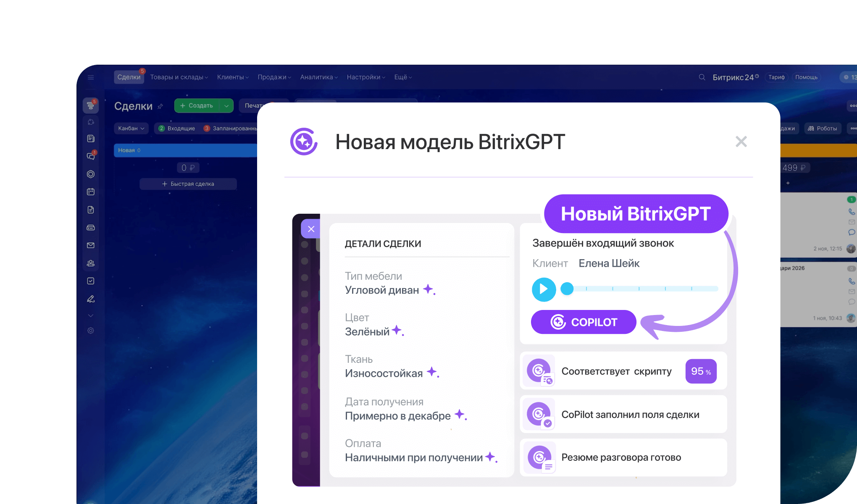Close the Новая модель BitrixGPT popup
Screen dimensions: 857x504
tap(741, 142)
